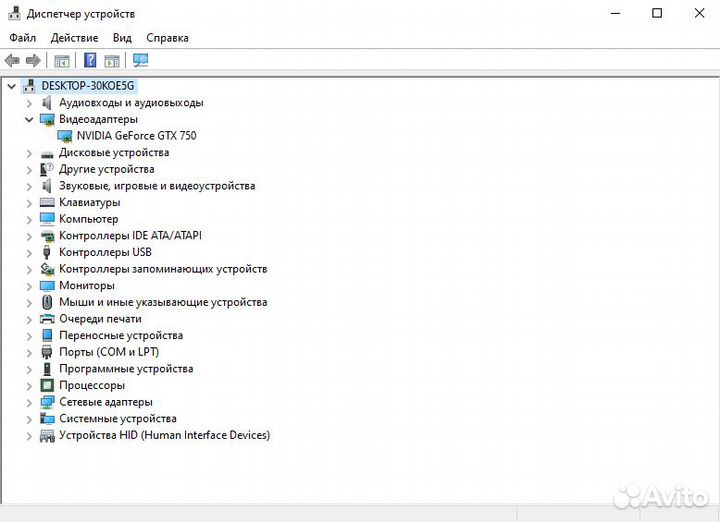Click the mouse icon for Мыши и иные указывающие устройства
This screenshot has height=522, width=720.
tap(47, 302)
